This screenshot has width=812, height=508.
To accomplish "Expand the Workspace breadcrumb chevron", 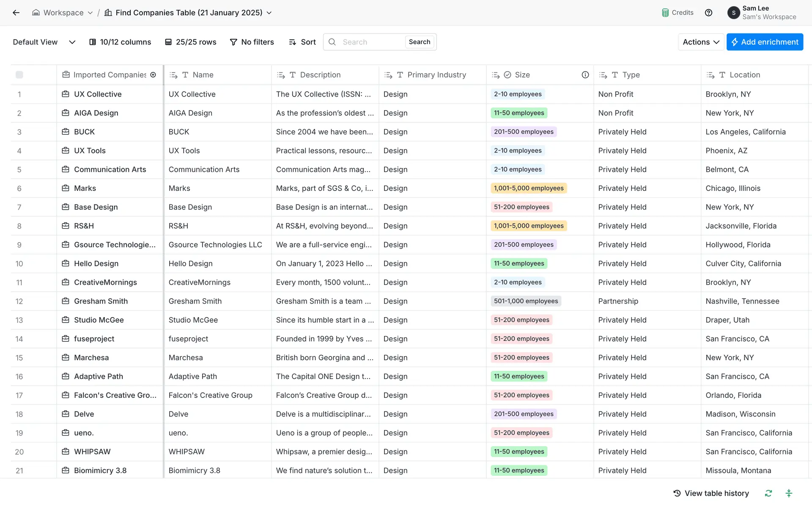I will [x=90, y=13].
